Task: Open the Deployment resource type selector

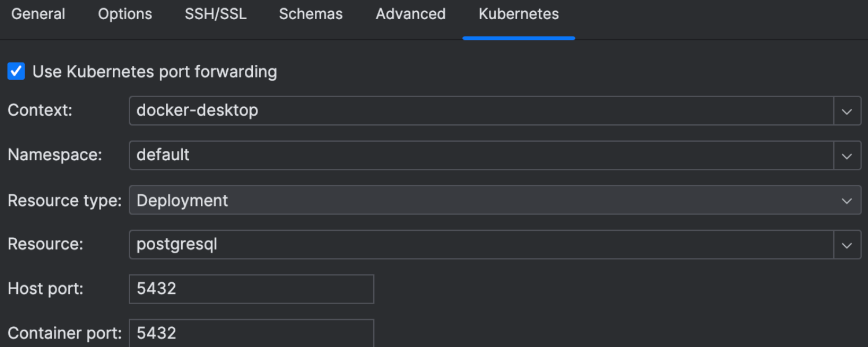Action: (x=492, y=200)
